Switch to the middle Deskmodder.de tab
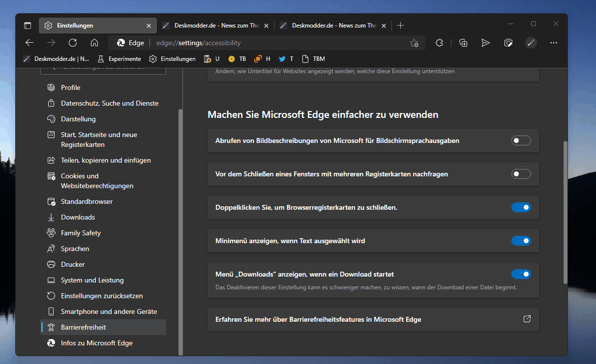 click(x=215, y=26)
